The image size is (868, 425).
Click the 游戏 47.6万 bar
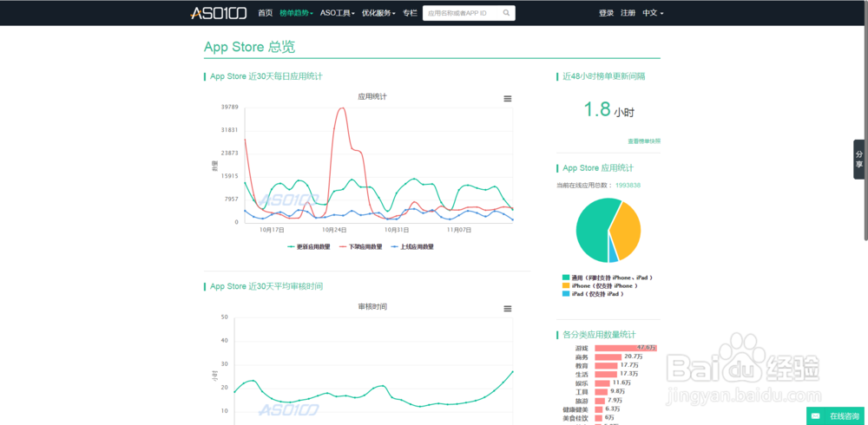(x=626, y=348)
